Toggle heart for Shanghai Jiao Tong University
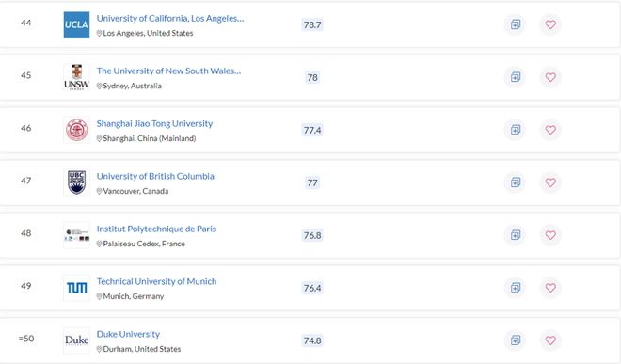This screenshot has width=621, height=364. (550, 130)
